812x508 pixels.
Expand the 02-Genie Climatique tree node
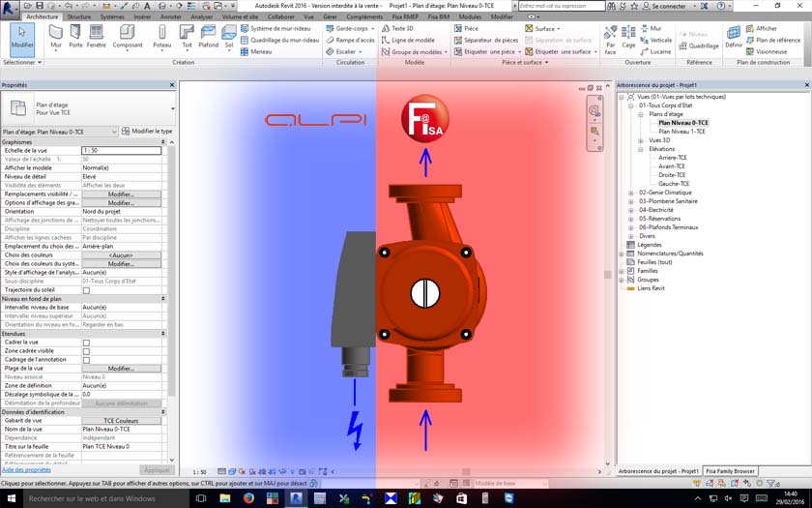(x=631, y=193)
